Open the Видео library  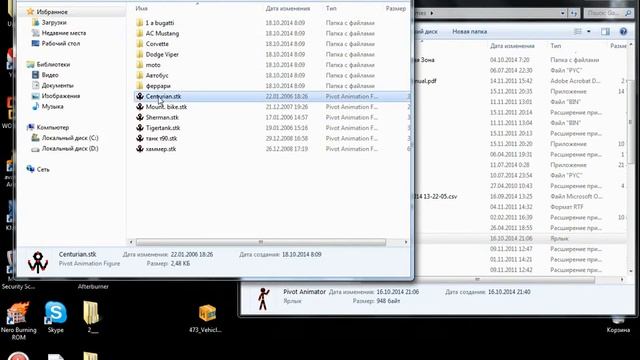click(50, 75)
